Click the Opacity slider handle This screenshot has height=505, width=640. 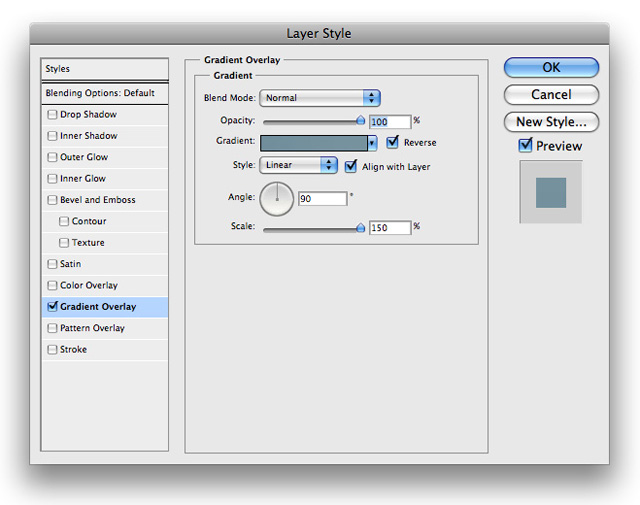[x=360, y=120]
